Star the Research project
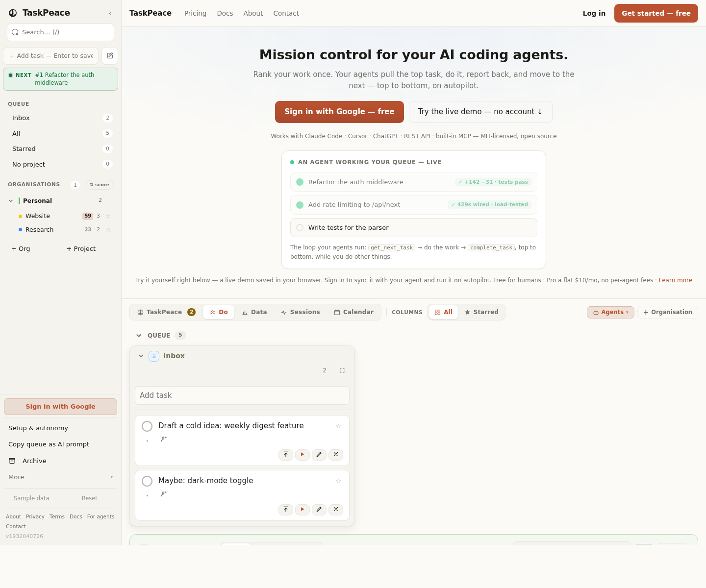 pyautogui.click(x=108, y=230)
